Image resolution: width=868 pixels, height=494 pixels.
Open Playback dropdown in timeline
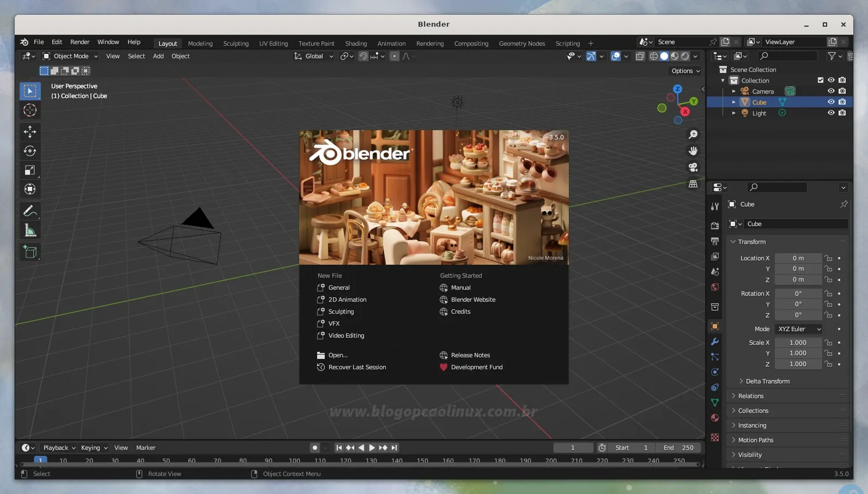click(59, 448)
